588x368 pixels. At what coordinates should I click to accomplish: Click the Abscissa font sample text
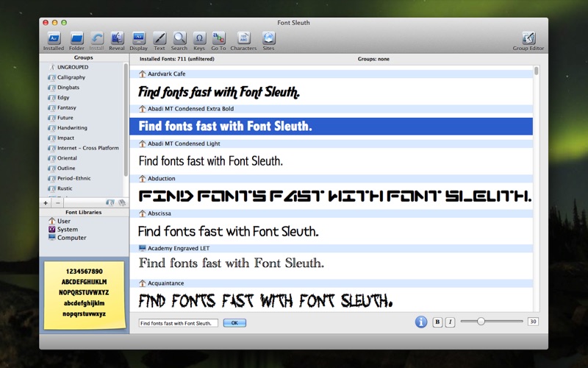pyautogui.click(x=229, y=231)
